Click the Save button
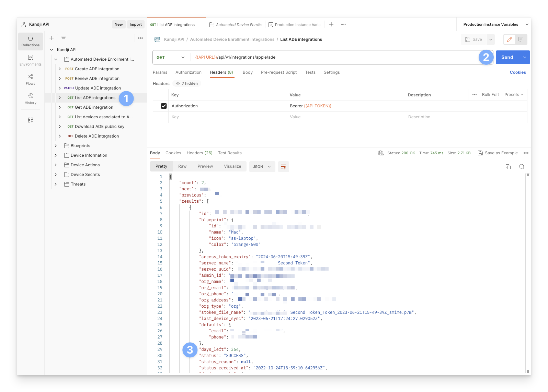 point(474,39)
